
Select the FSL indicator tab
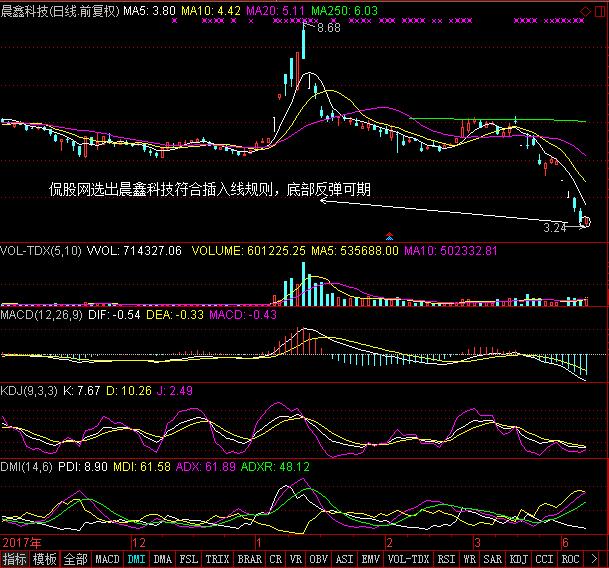[188, 559]
